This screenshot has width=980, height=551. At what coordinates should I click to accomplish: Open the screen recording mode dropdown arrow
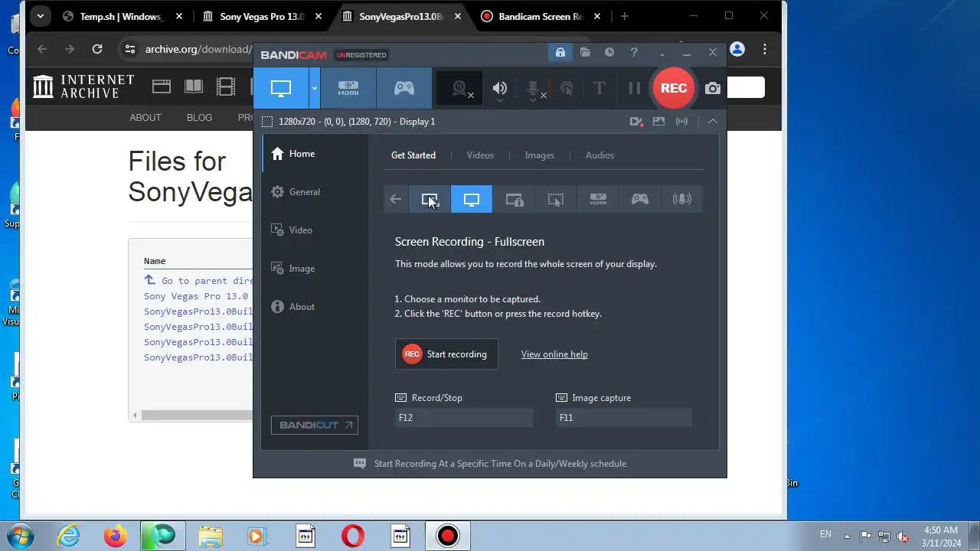(x=315, y=88)
